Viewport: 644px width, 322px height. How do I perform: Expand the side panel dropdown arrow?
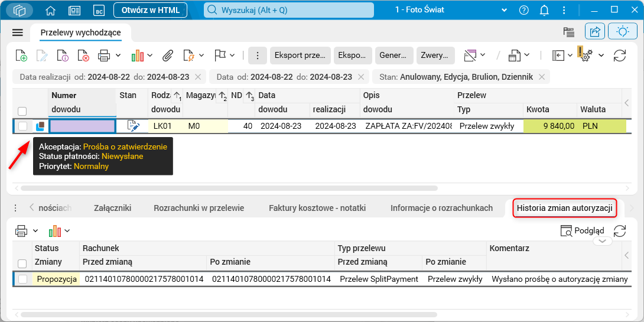tap(570, 55)
